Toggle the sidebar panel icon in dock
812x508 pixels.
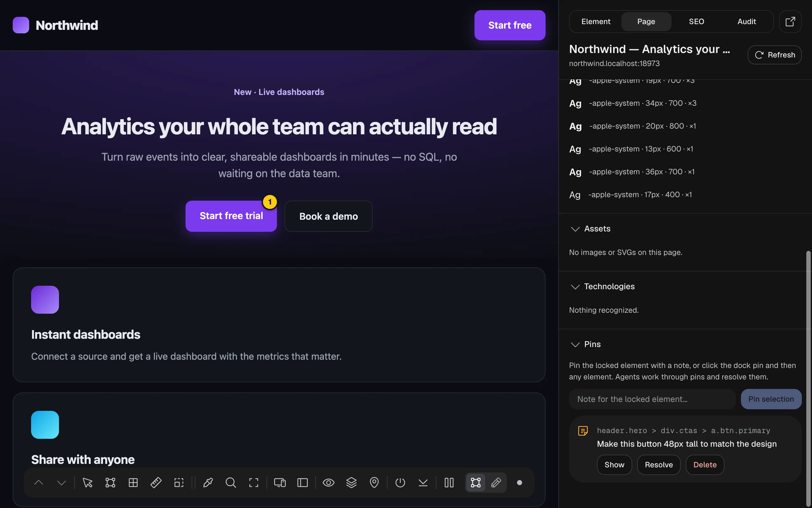[303, 483]
